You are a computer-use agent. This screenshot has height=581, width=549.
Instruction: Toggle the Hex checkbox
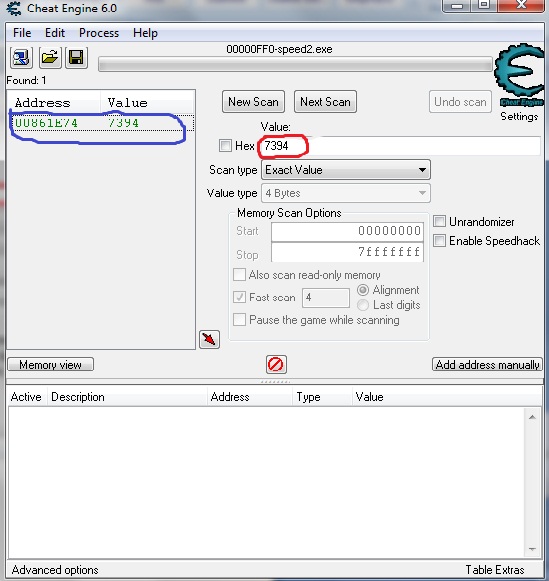click(x=225, y=146)
